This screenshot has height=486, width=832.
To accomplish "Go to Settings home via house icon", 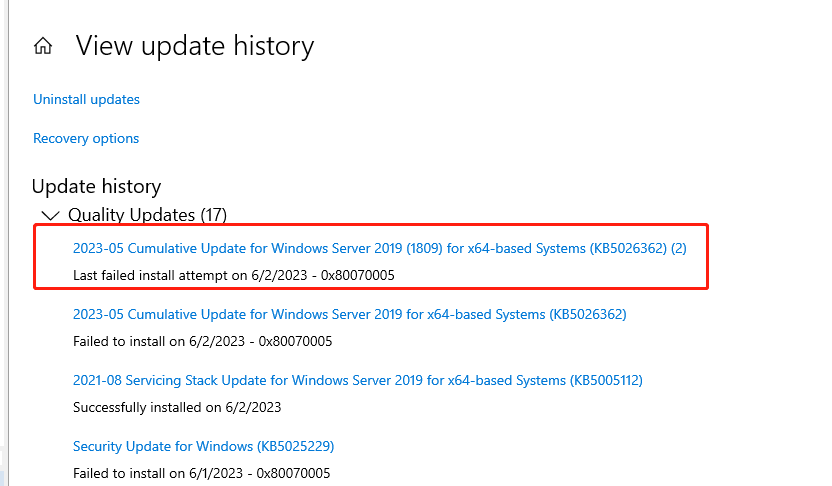I will pyautogui.click(x=43, y=46).
